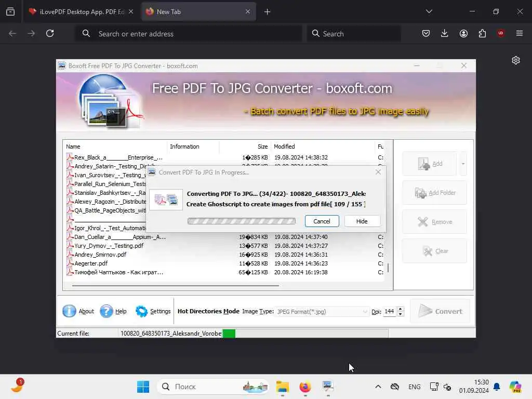Click the Clear list button
The height and width of the screenshot is (399, 532).
point(435,251)
